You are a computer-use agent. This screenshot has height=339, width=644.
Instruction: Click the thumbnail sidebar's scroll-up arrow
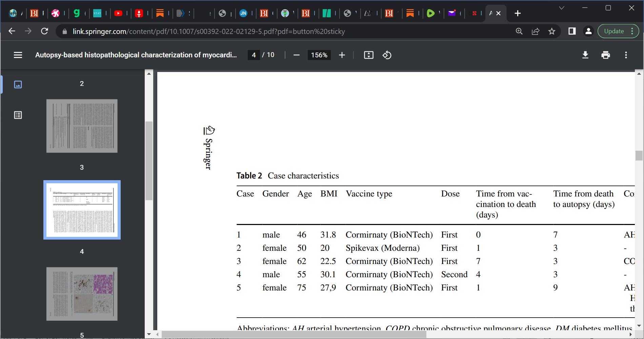pos(149,73)
